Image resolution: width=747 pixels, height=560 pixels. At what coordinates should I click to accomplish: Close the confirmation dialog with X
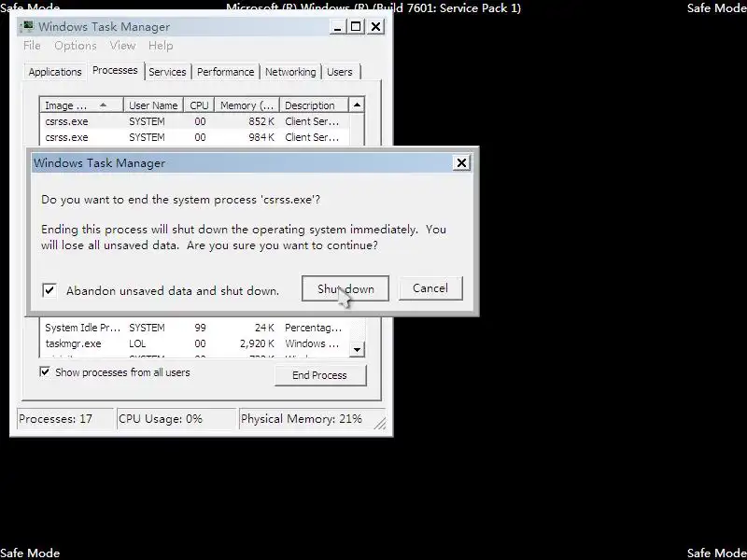tap(461, 162)
